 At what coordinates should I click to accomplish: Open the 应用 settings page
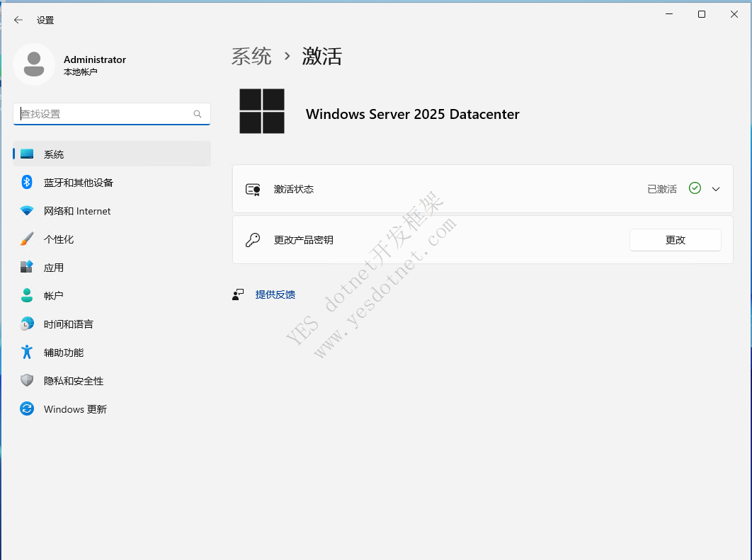pos(112,267)
